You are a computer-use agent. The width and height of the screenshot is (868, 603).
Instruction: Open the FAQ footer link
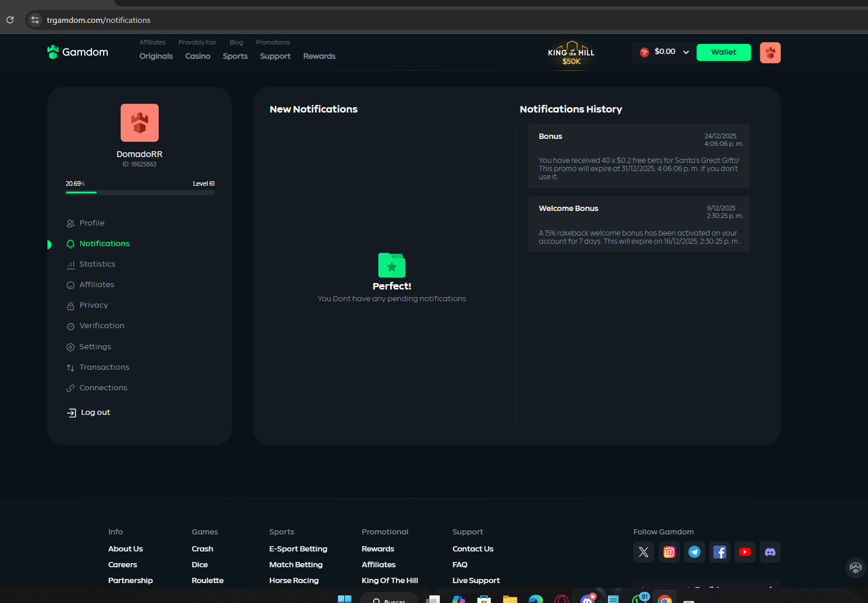click(460, 565)
